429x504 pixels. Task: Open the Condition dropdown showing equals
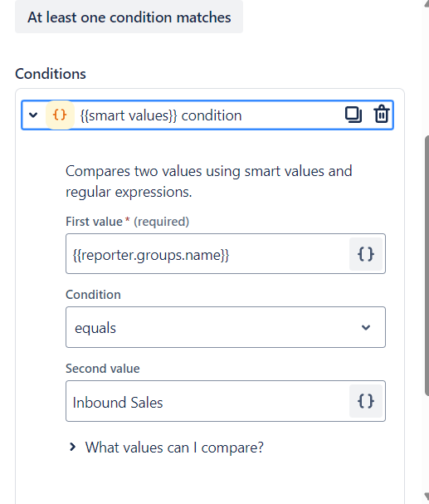pos(226,327)
